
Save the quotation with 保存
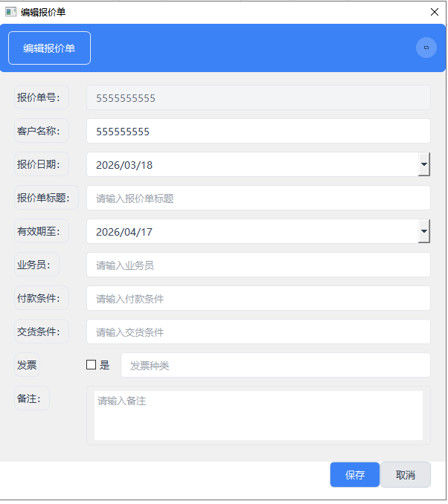point(355,474)
